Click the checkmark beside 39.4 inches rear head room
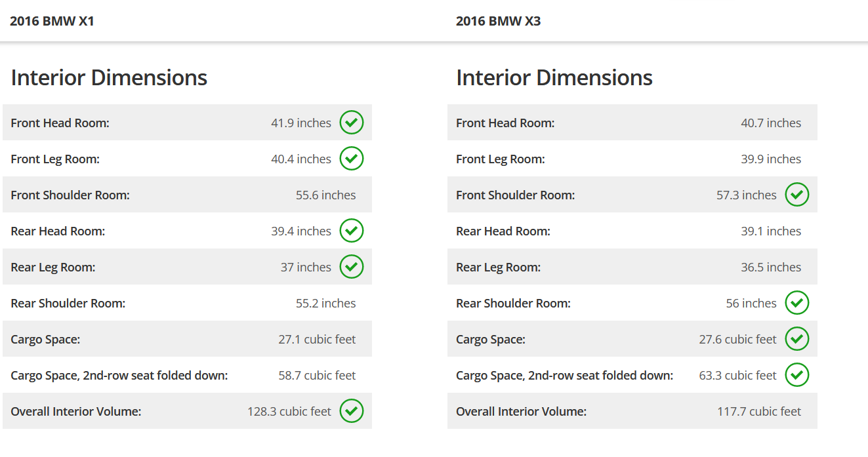 click(x=352, y=231)
